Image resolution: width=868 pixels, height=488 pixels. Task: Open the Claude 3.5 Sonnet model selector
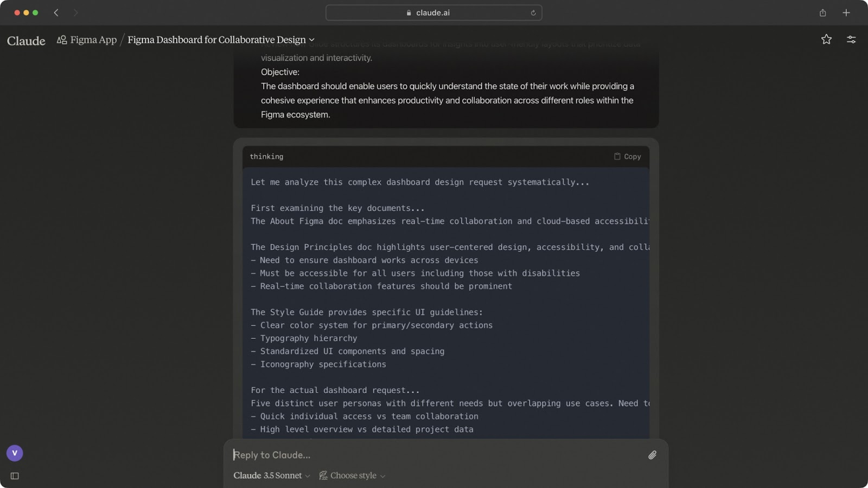(x=271, y=476)
